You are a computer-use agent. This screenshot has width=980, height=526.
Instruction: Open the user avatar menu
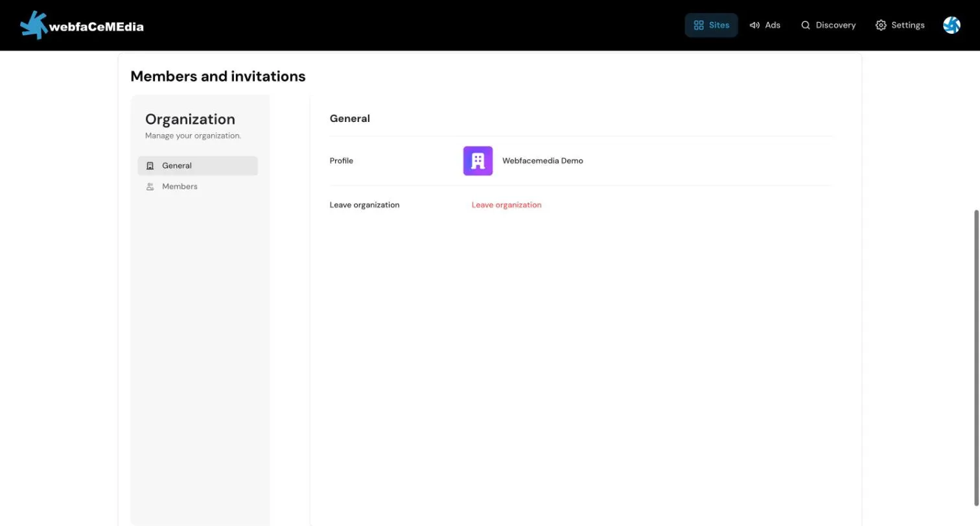tap(951, 25)
